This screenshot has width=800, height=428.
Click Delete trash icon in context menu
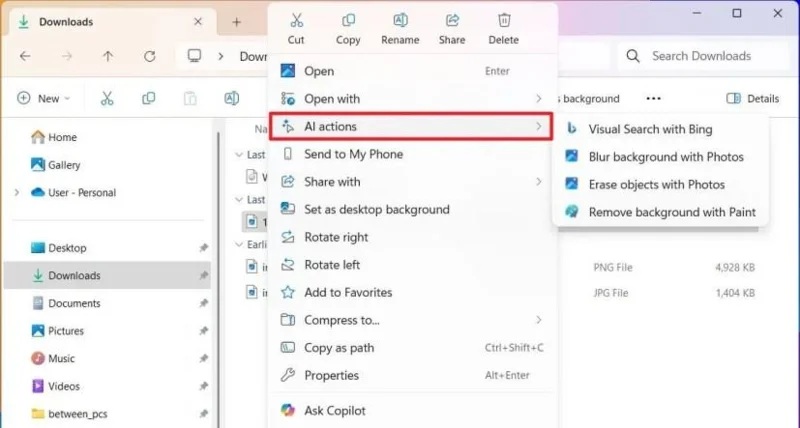point(504,20)
